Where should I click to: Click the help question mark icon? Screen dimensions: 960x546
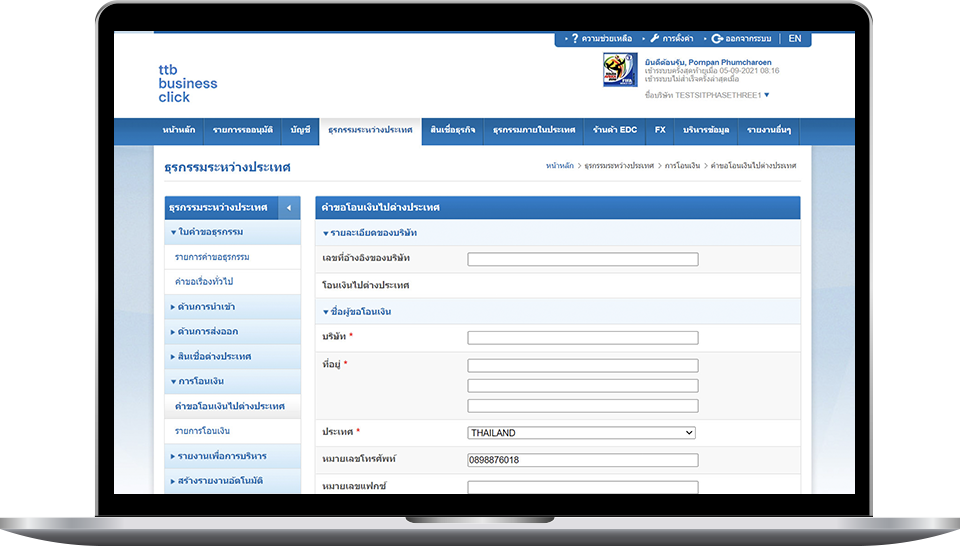pyautogui.click(x=574, y=39)
